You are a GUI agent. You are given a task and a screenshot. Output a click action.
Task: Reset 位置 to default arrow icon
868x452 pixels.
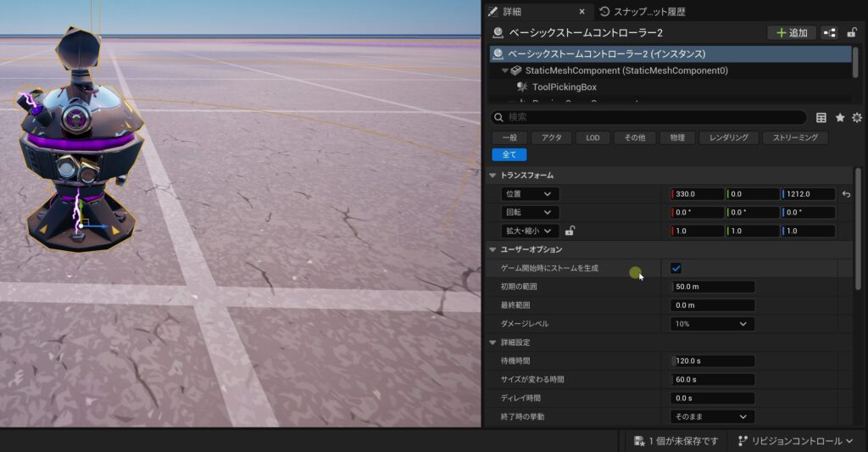[x=846, y=194]
